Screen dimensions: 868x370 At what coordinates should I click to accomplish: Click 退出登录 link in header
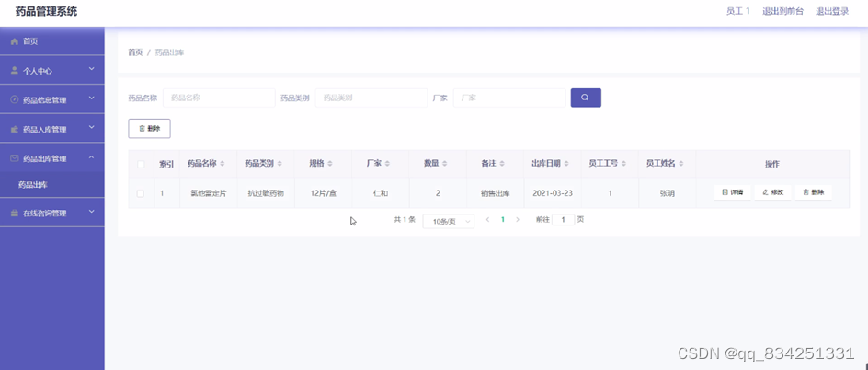(832, 11)
